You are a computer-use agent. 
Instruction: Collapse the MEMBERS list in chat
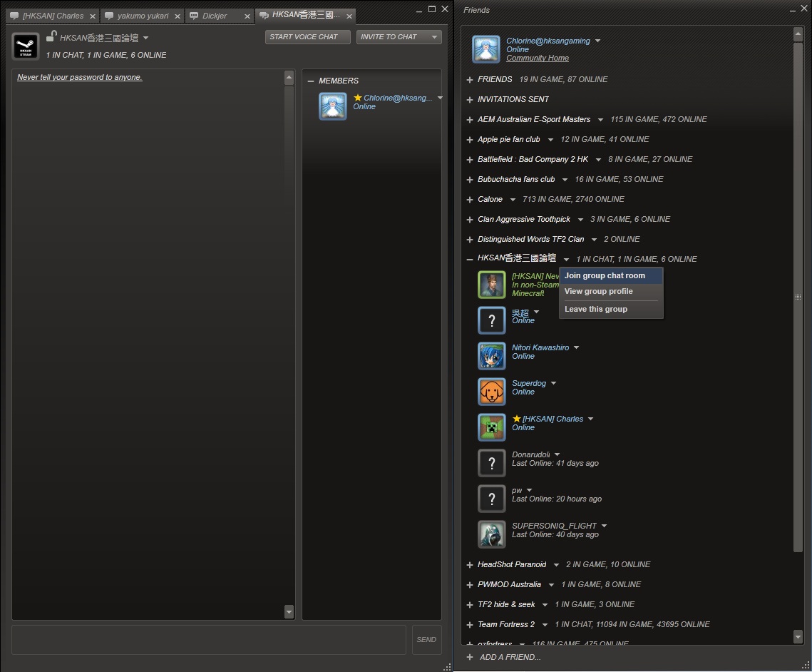pos(311,81)
